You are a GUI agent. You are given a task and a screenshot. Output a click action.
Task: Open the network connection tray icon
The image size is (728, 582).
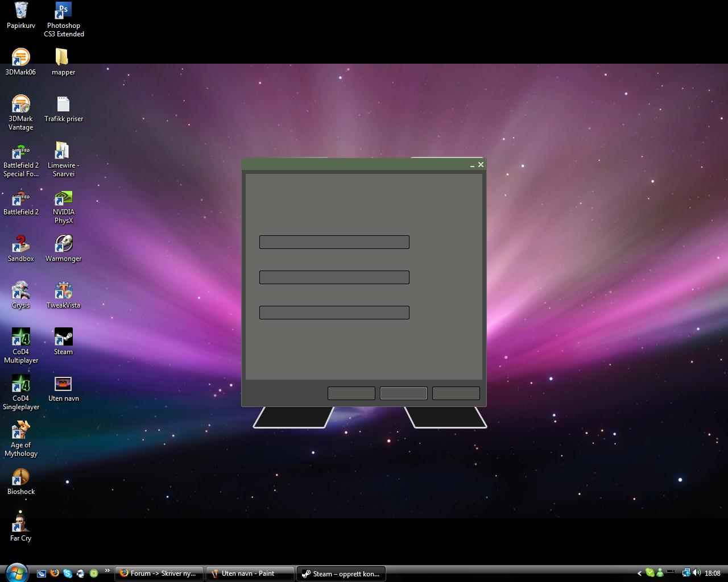686,573
